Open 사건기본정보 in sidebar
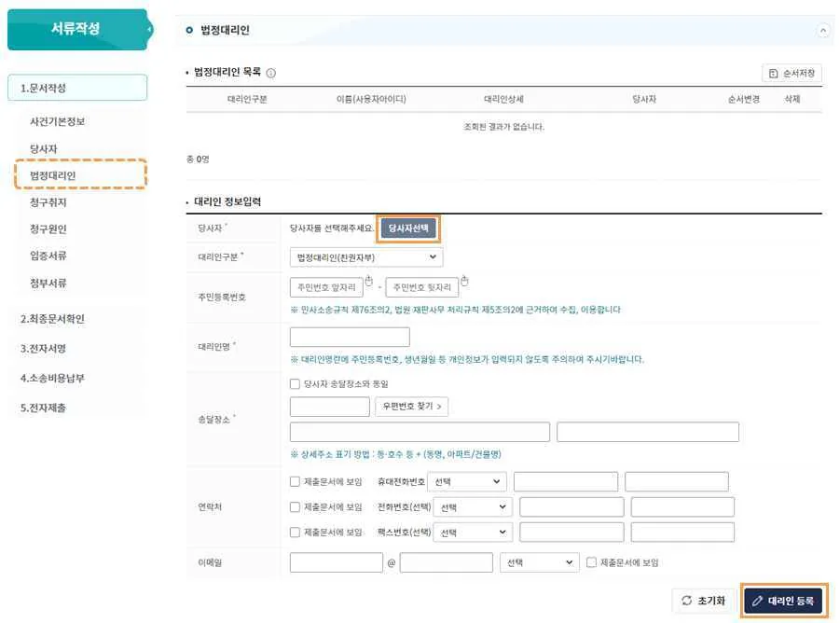Image resolution: width=840 pixels, height=623 pixels. tap(57, 121)
